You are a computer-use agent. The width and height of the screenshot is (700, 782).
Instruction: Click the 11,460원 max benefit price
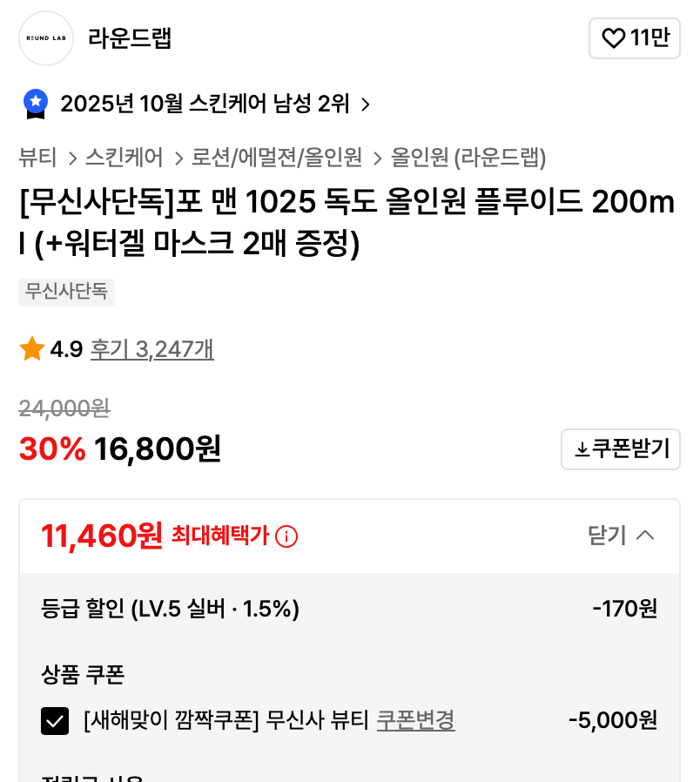point(102,536)
